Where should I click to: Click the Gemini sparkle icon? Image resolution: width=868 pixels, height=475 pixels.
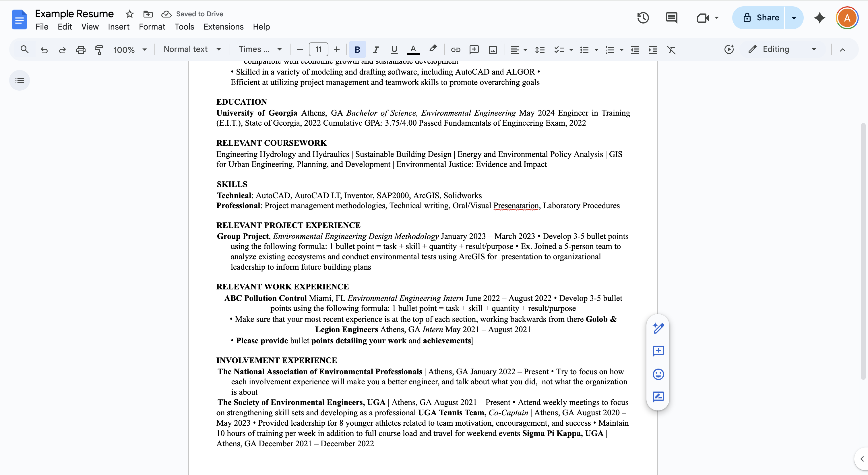tap(819, 18)
